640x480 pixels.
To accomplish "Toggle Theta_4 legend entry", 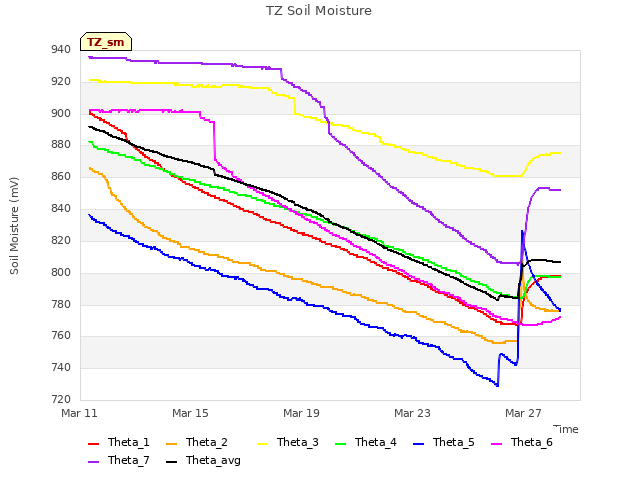I will point(366,442).
